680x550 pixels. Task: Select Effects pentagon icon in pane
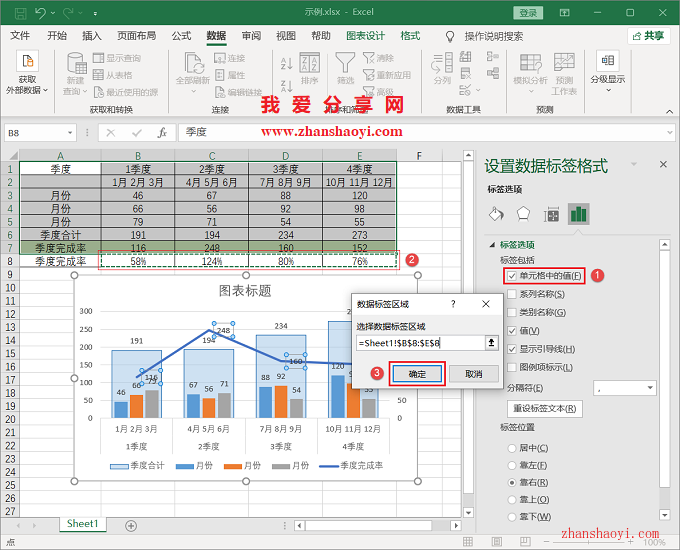click(523, 214)
